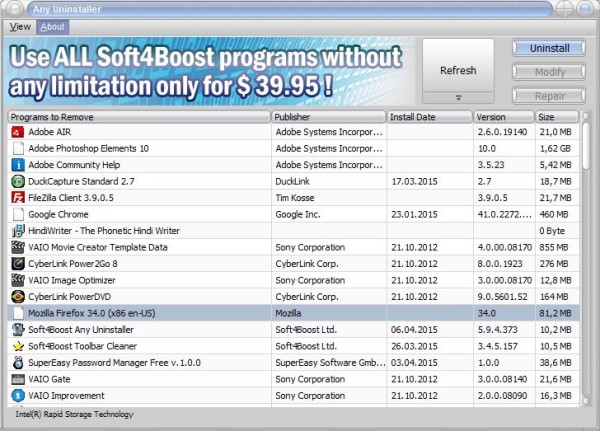Screen dimensions: 600x431
Task: Select the HindiWriter program icon
Action: coord(18,231)
